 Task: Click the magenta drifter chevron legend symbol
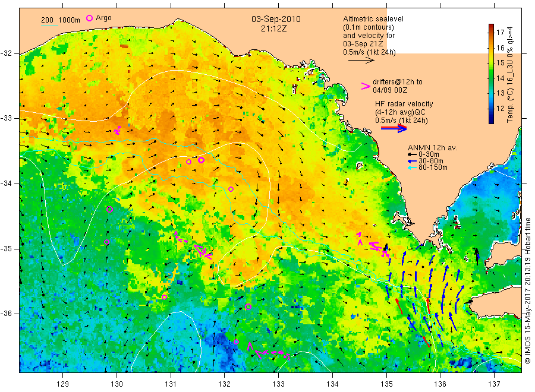[366, 86]
